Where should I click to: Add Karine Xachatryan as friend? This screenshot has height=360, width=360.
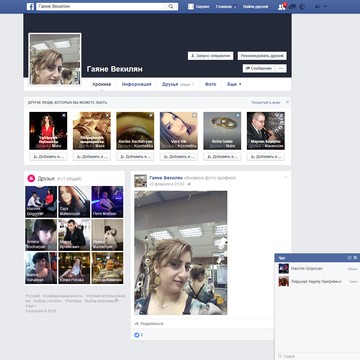135,157
